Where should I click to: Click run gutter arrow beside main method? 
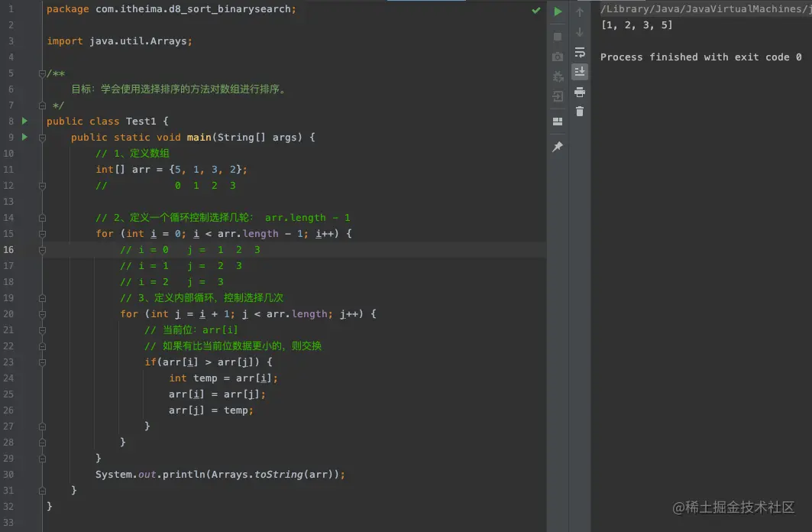tap(24, 137)
